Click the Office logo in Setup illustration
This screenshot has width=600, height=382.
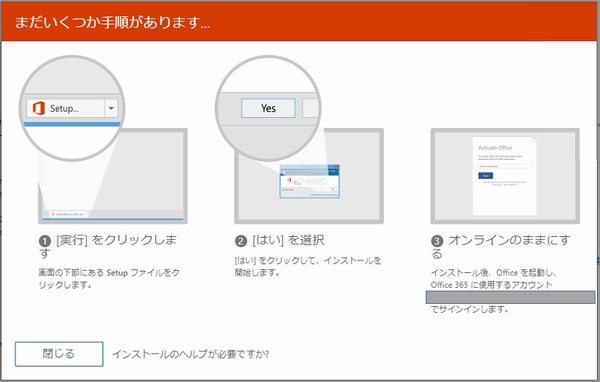[x=38, y=108]
